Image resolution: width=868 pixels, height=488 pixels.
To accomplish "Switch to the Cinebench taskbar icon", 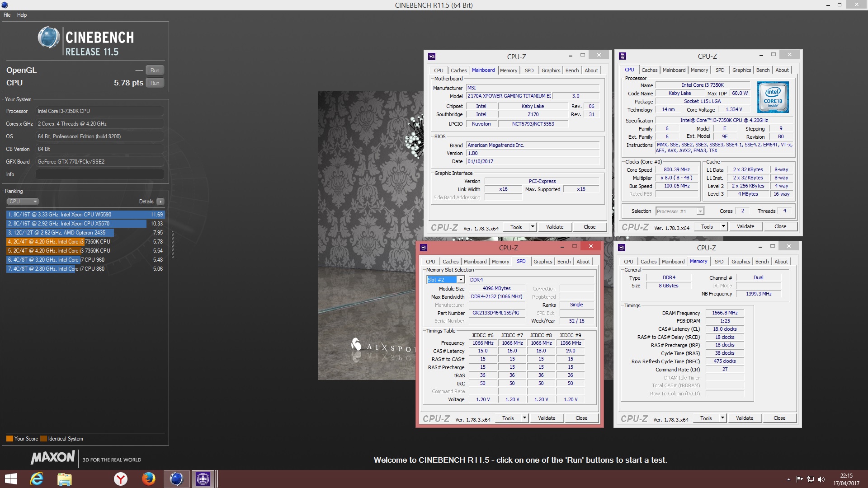I will (x=176, y=479).
